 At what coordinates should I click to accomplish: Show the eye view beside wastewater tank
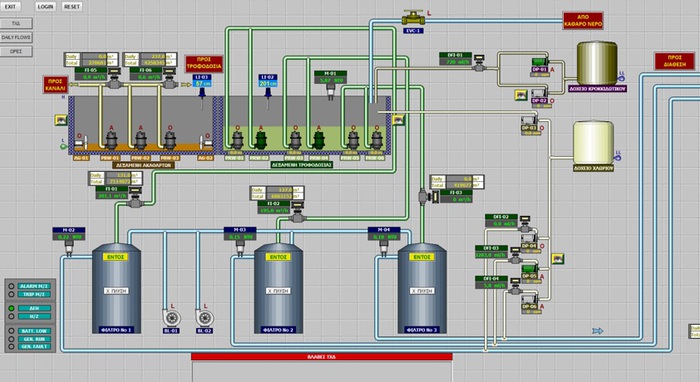[x=61, y=120]
